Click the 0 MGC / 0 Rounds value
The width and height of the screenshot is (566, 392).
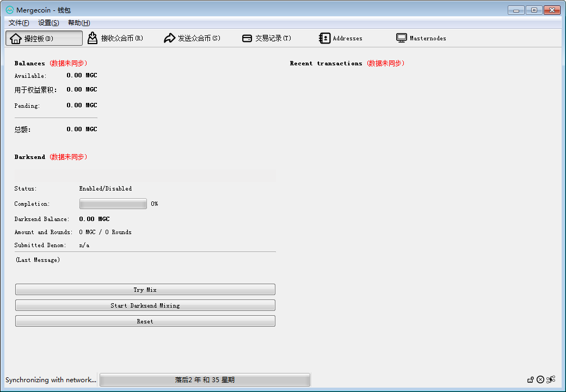(x=106, y=232)
